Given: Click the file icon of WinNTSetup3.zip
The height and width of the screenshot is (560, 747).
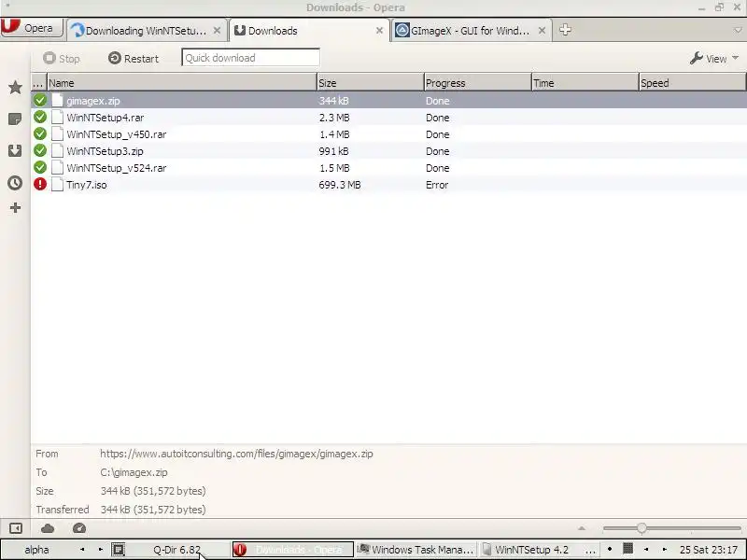Looking at the screenshot, I should [x=57, y=150].
